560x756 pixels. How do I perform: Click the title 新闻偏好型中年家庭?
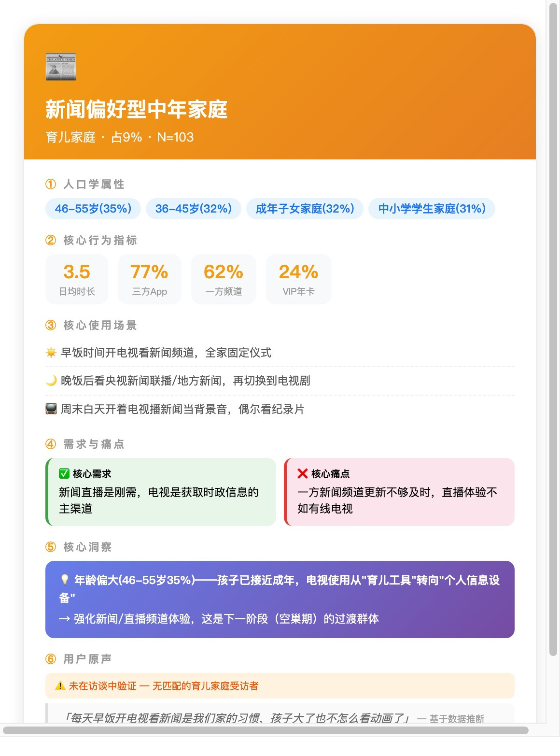tap(137, 110)
